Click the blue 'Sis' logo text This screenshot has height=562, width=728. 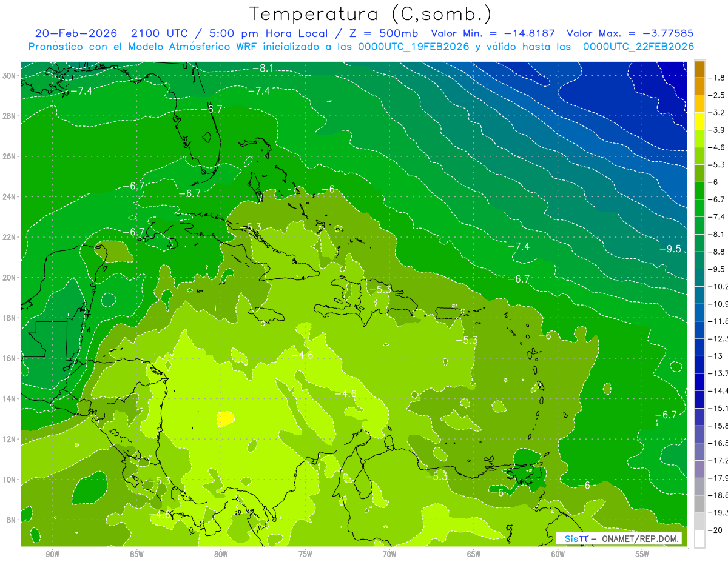(x=571, y=538)
